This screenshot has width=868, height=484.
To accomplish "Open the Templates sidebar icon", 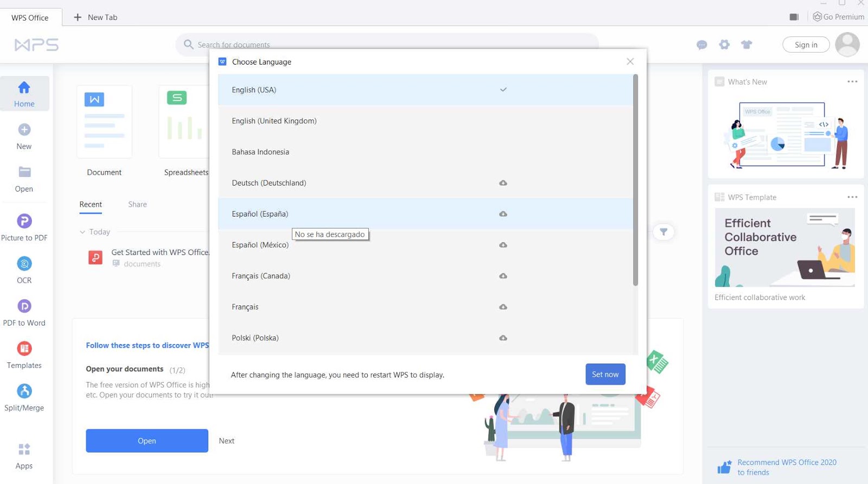I will (x=24, y=348).
